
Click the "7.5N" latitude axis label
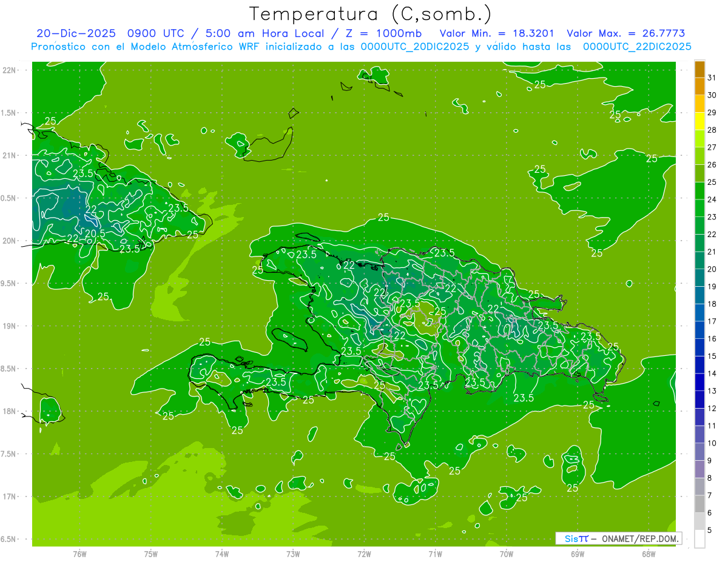tap(9, 454)
